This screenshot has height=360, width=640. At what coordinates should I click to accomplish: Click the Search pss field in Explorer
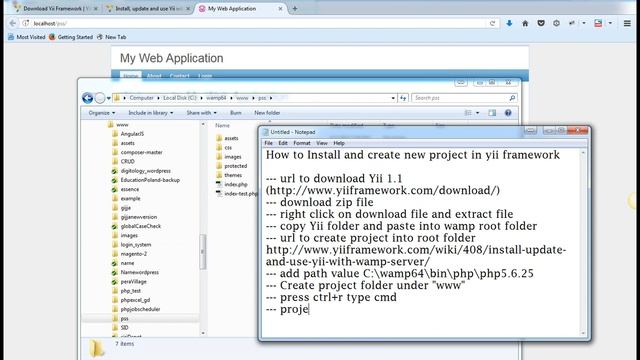(x=464, y=98)
